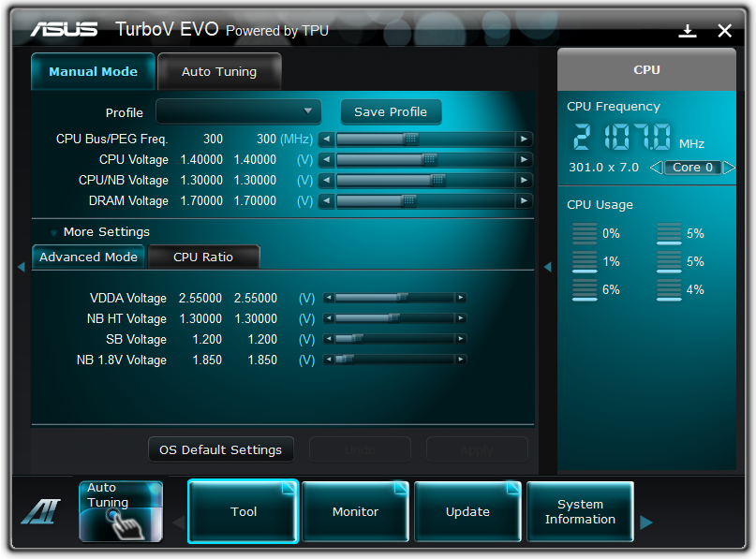Click the disabled Undo button
This screenshot has height=559, width=756.
coord(360,449)
